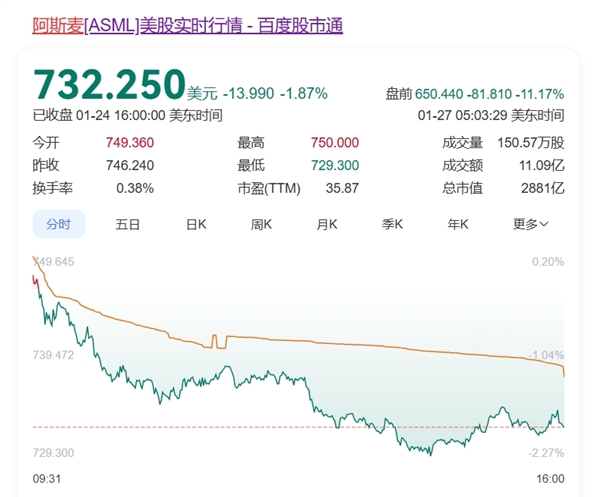Click the 749.645 chart axis label

(53, 262)
